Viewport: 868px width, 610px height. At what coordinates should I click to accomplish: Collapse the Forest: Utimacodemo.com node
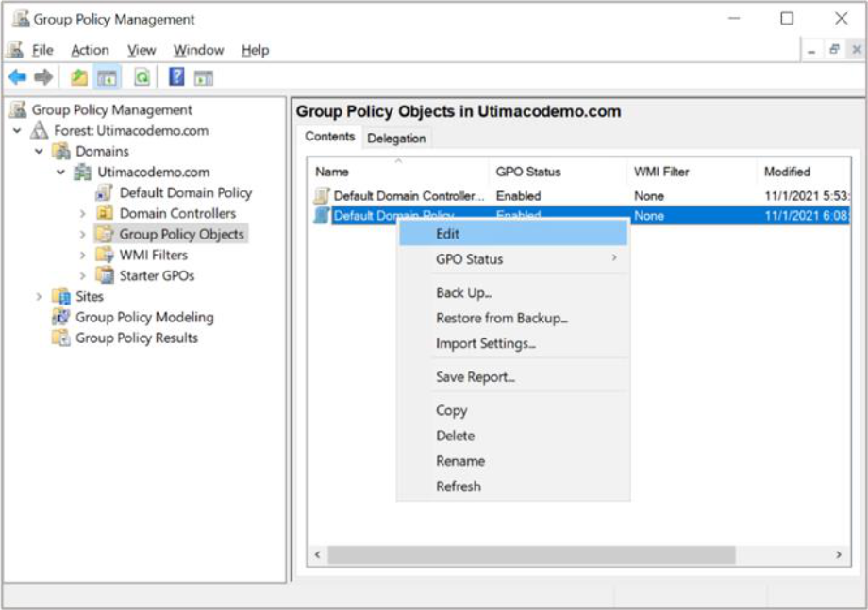tap(18, 131)
